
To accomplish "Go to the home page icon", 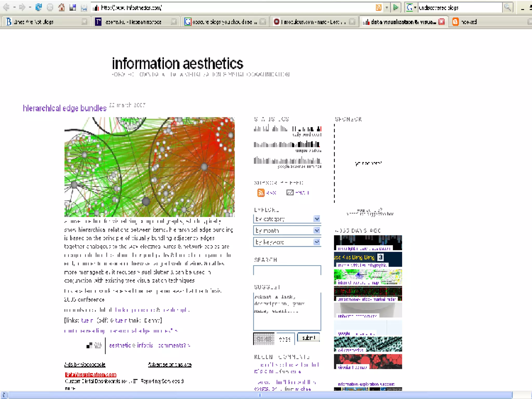I will pyautogui.click(x=61, y=8).
